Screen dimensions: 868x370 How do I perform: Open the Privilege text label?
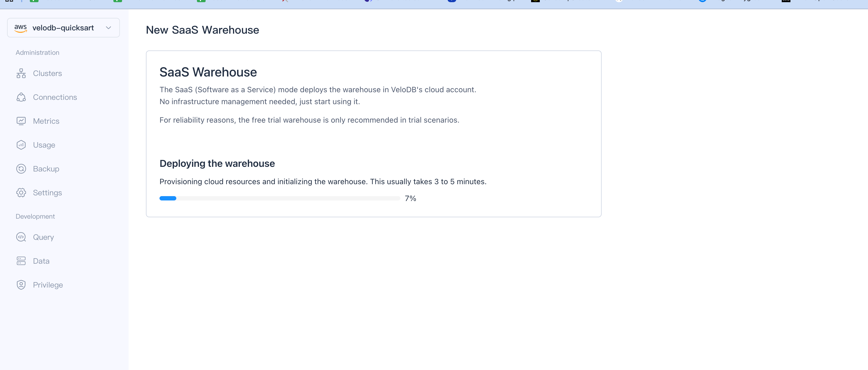click(x=48, y=285)
